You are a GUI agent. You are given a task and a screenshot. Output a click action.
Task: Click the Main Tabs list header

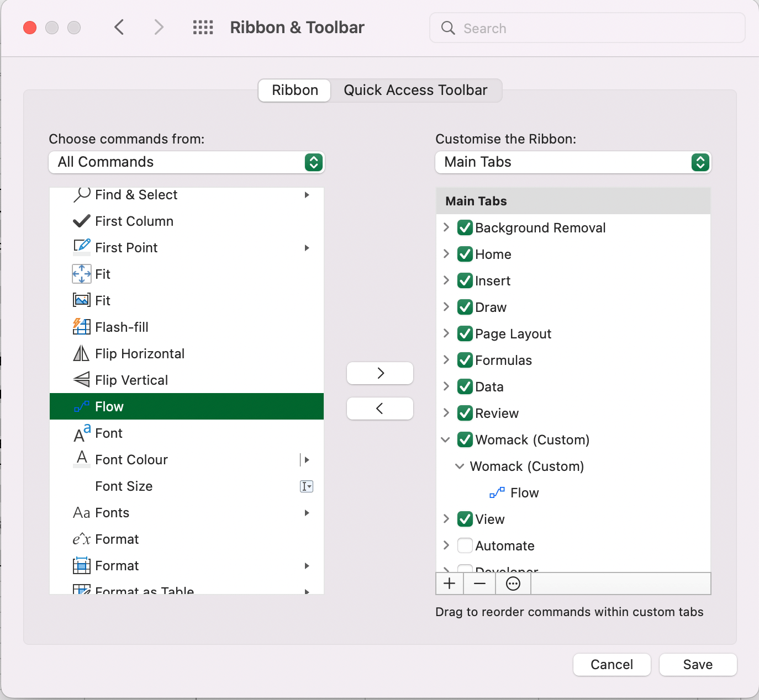point(573,201)
